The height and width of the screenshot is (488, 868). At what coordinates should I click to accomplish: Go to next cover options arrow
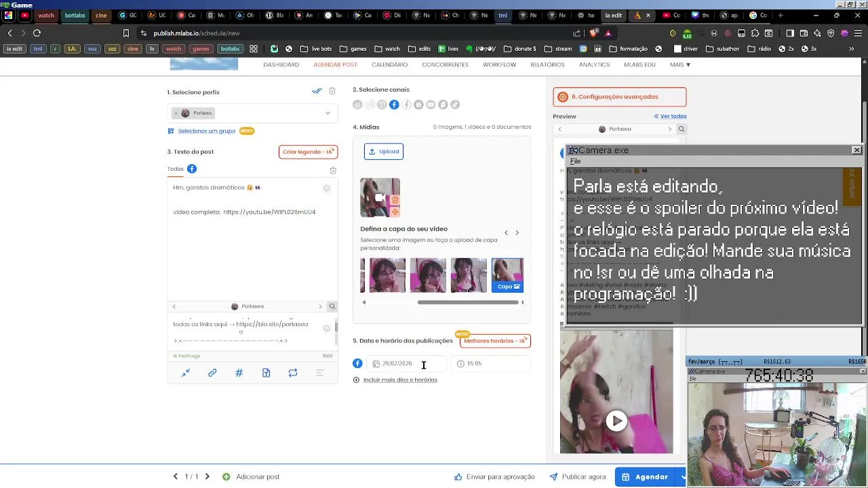[x=517, y=232]
